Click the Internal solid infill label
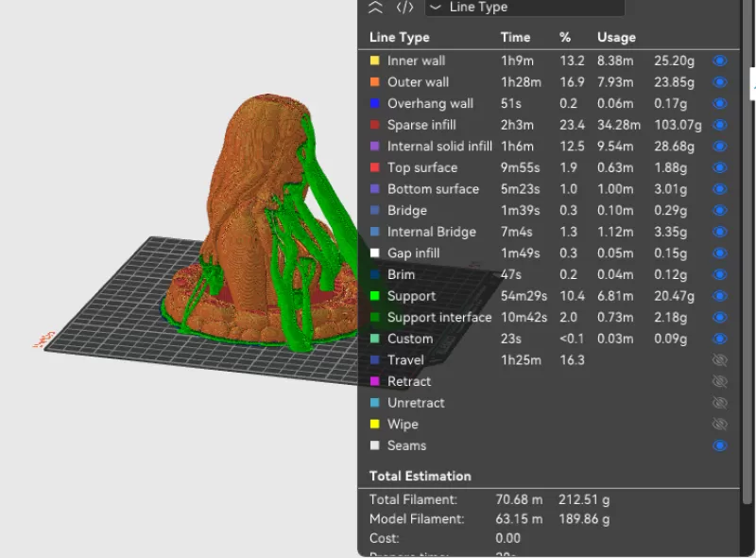The image size is (756, 558). 439,147
